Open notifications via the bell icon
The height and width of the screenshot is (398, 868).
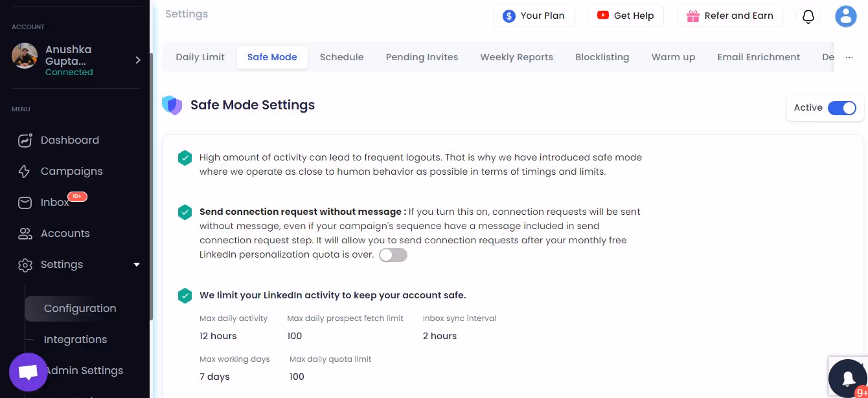click(808, 16)
